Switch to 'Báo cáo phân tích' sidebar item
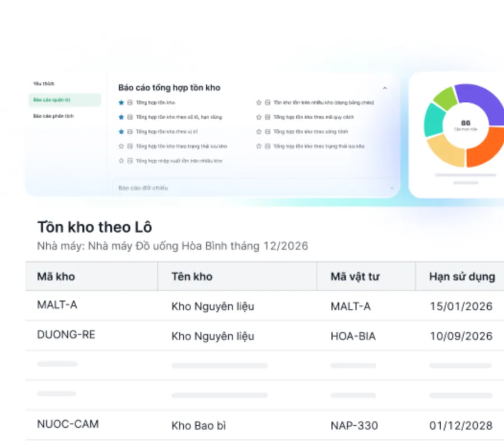This screenshot has width=504, height=447. point(53,116)
